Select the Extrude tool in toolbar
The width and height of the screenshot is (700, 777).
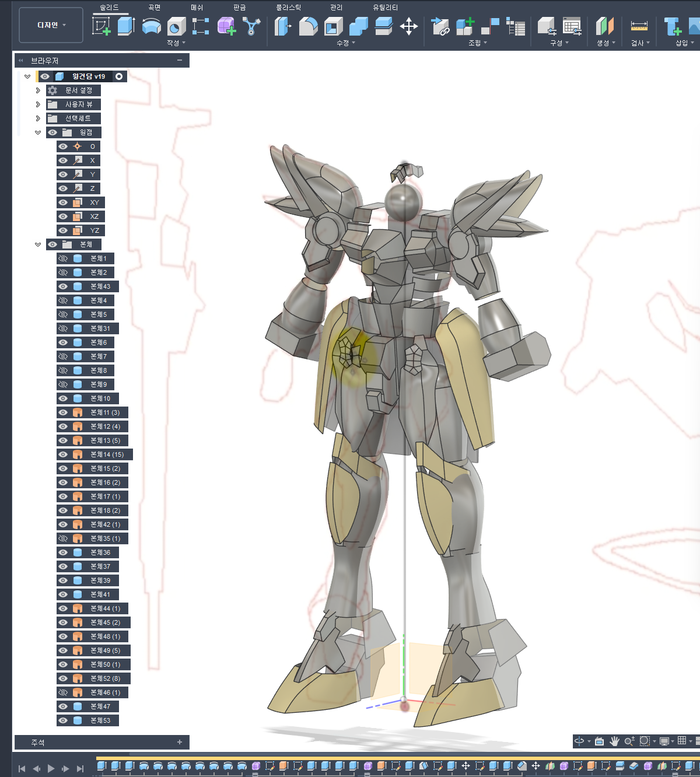(x=126, y=26)
